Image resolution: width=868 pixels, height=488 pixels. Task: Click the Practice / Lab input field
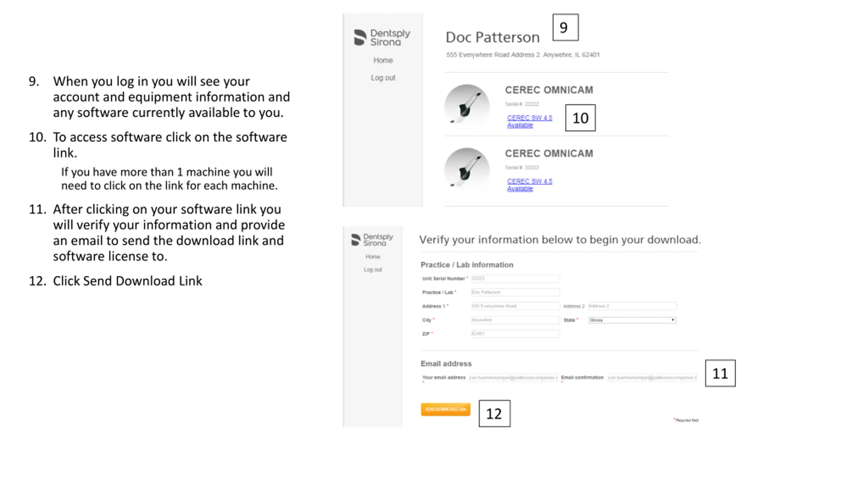click(x=515, y=292)
